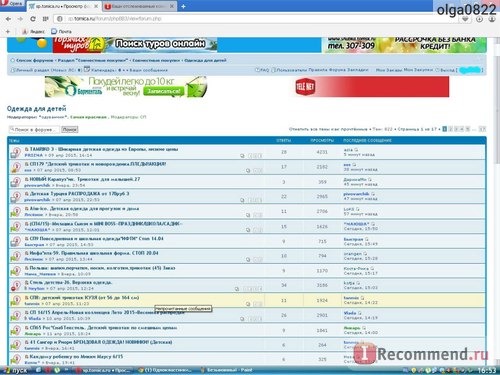The height and width of the screenshot is (375, 500).
Task: Click the red TeleNet banner
Action: point(372,87)
